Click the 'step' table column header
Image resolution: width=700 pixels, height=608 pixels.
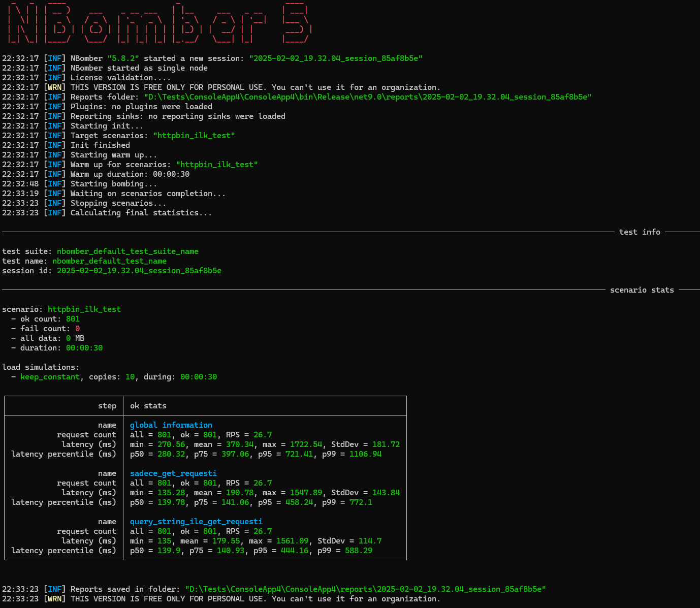coord(107,406)
